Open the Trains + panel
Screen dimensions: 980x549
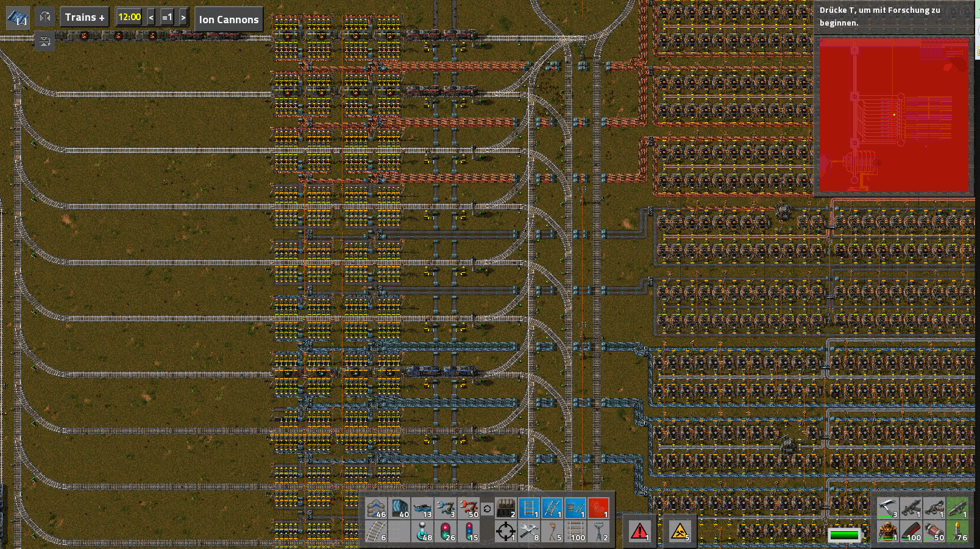tap(84, 17)
